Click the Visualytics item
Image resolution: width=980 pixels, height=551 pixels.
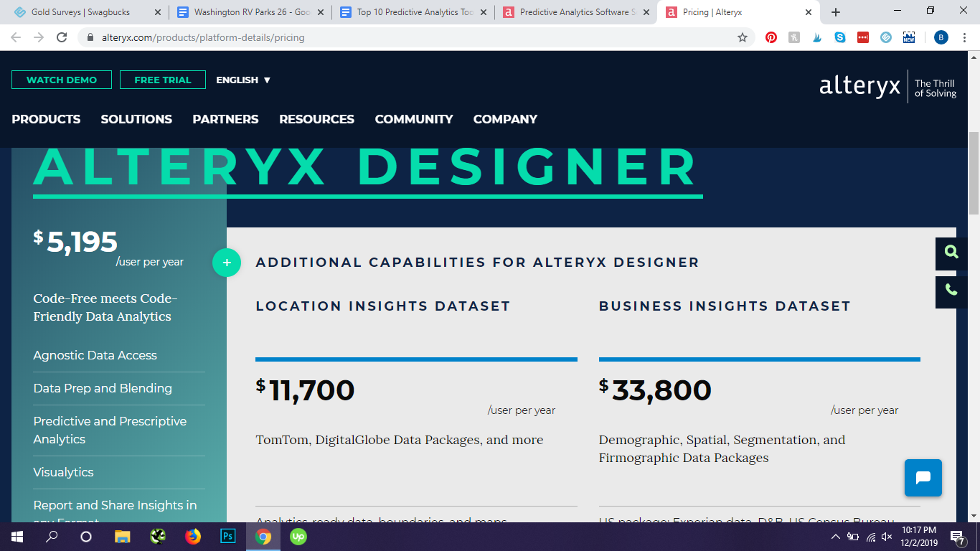point(63,472)
